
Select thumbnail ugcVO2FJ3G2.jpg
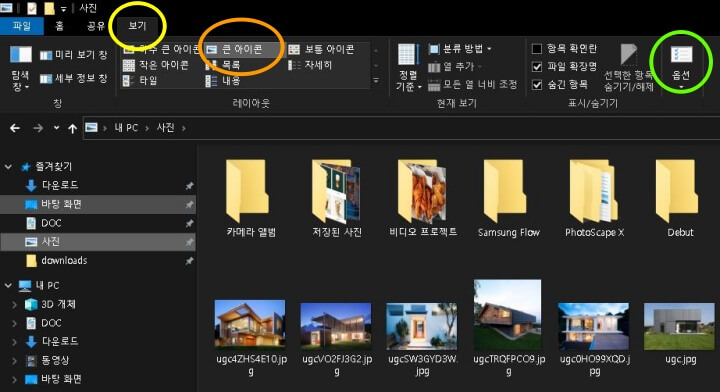pyautogui.click(x=336, y=325)
